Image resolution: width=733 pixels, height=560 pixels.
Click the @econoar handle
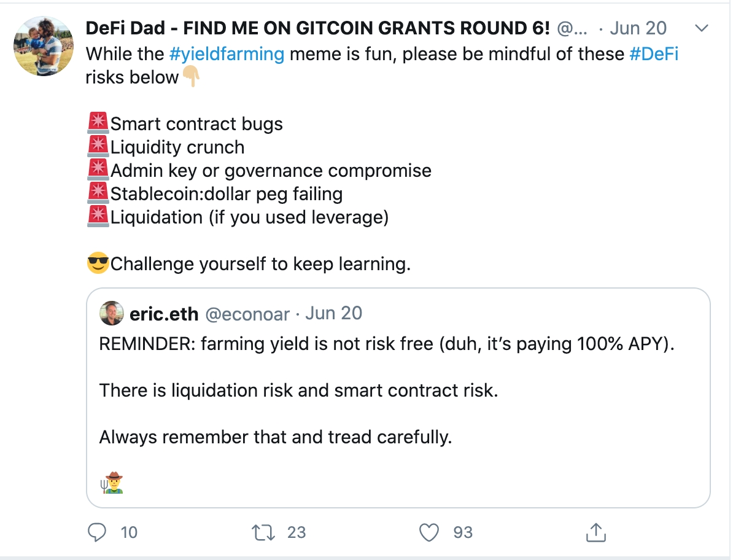coord(247,314)
